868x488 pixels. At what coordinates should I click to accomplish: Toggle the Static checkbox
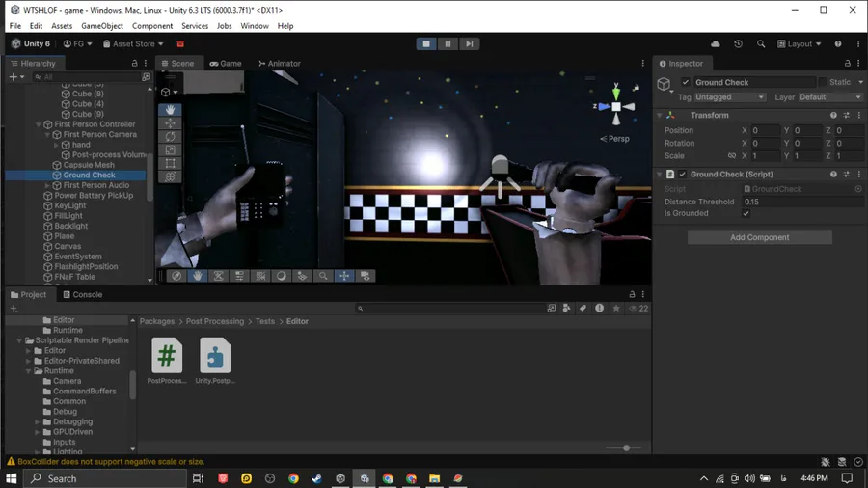(x=823, y=82)
